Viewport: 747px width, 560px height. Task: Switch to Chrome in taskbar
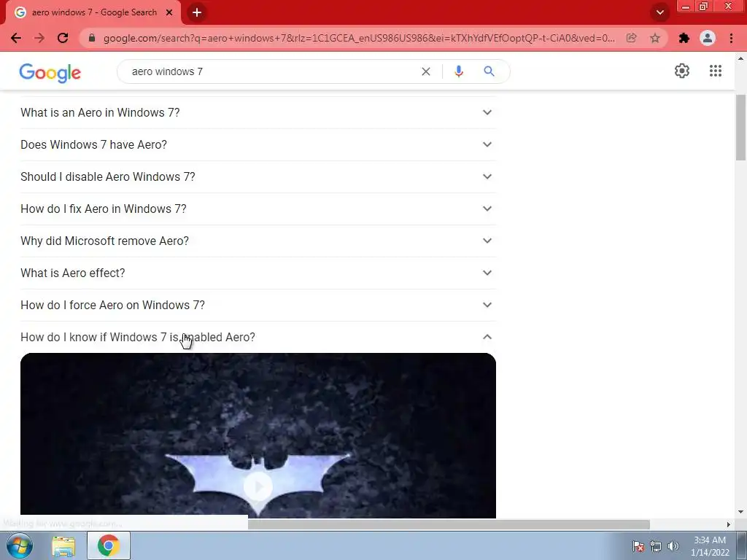tap(109, 545)
